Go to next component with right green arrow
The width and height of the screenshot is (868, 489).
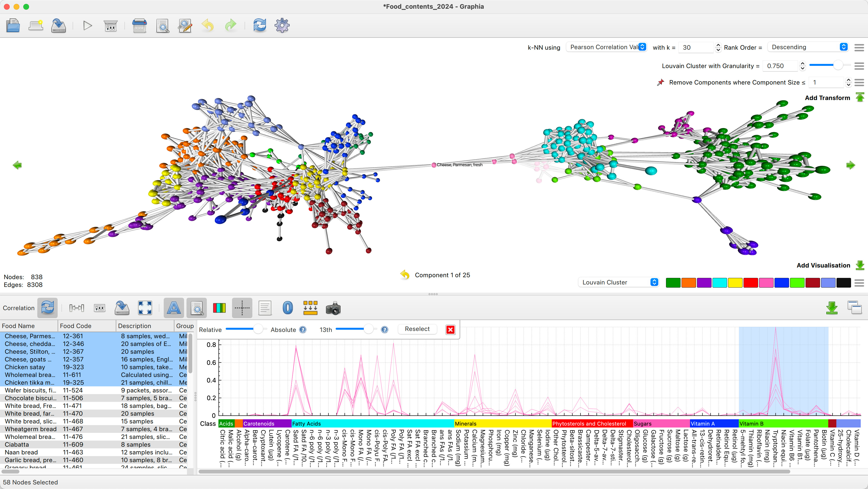851,165
